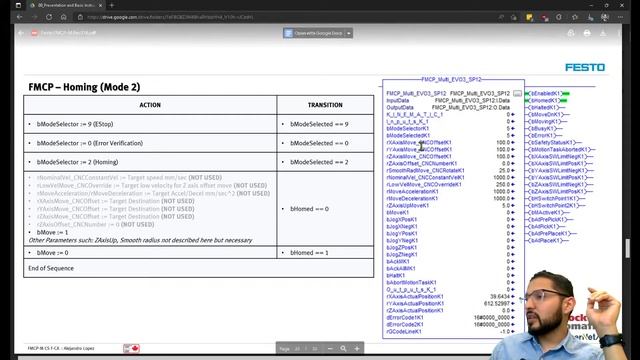
Task: Click footer text 'Alejandro Lopez'
Action: click(x=79, y=349)
